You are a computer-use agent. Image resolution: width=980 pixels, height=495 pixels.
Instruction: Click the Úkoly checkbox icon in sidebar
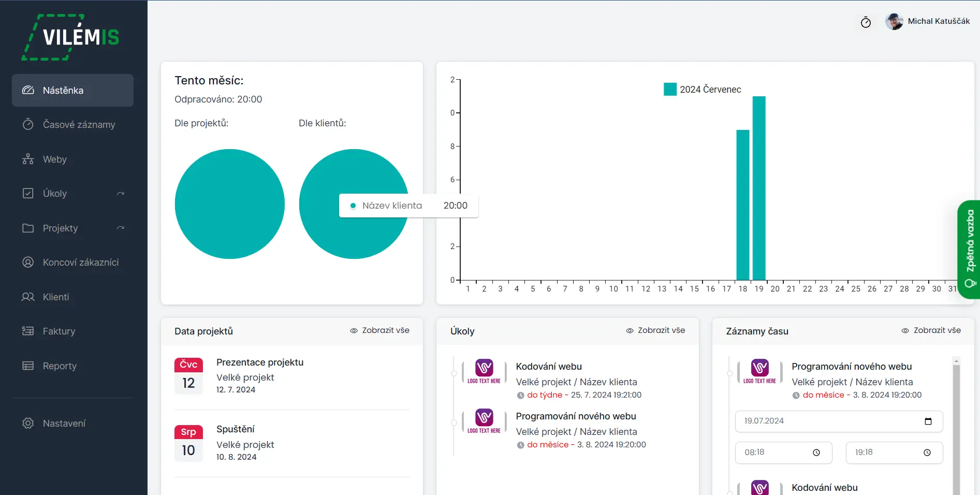28,193
